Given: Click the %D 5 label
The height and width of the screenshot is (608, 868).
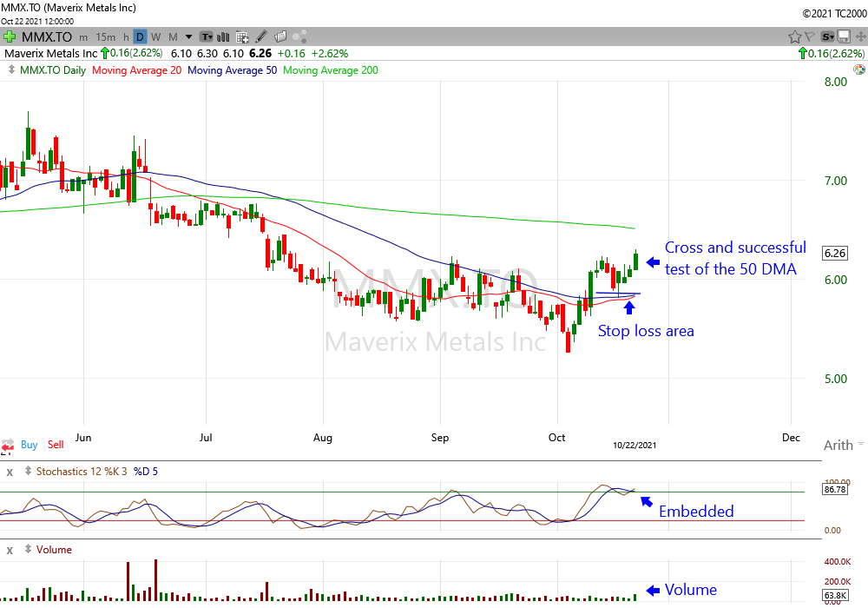Looking at the screenshot, I should click(146, 472).
